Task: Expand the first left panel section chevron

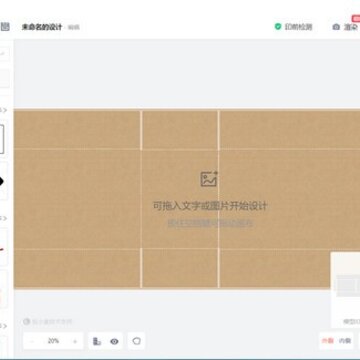Action: point(4,110)
